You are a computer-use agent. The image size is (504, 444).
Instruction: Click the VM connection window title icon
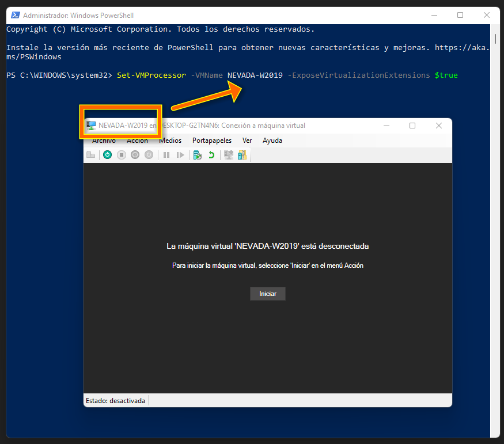click(91, 126)
